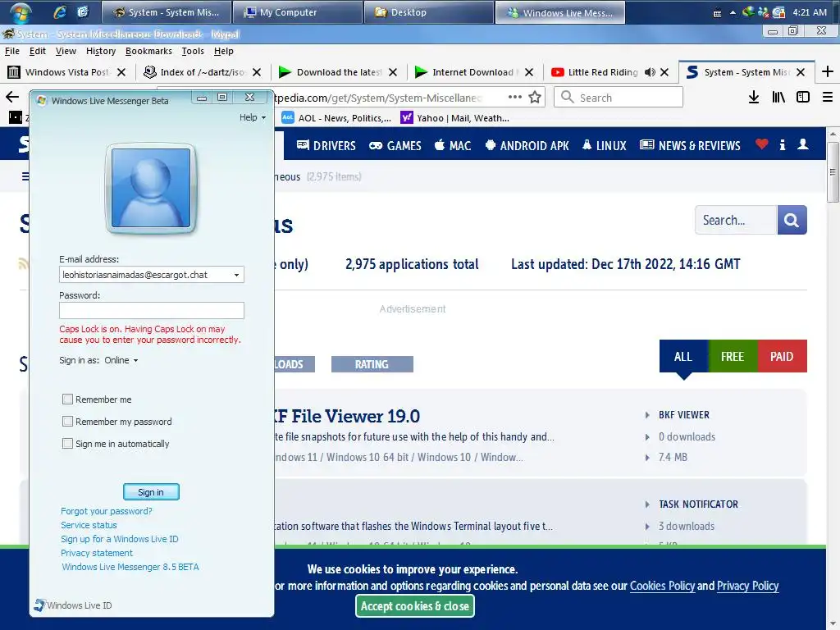Click the Windows Start orb
Image resolution: width=840 pixels, height=630 pixels.
pos(21,11)
